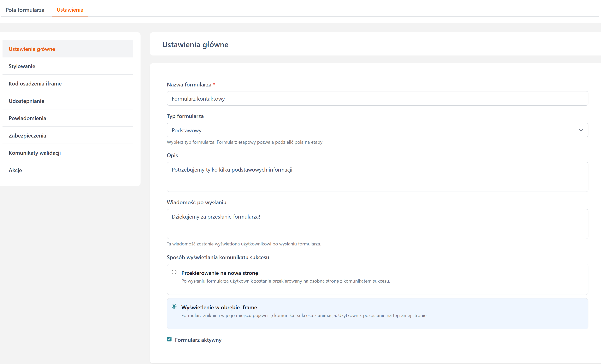Image resolution: width=601 pixels, height=364 pixels.
Task: Select Wyświetlenie w obrębie iframe radio
Action: coord(174,307)
